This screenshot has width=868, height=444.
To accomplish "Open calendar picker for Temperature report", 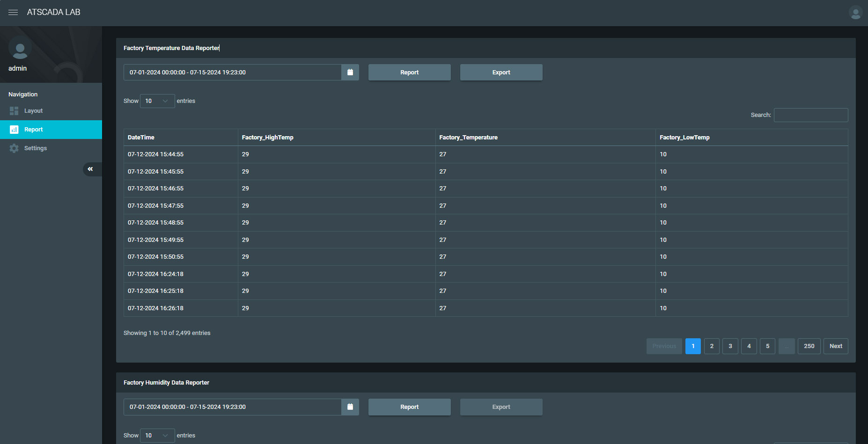I will tap(350, 73).
